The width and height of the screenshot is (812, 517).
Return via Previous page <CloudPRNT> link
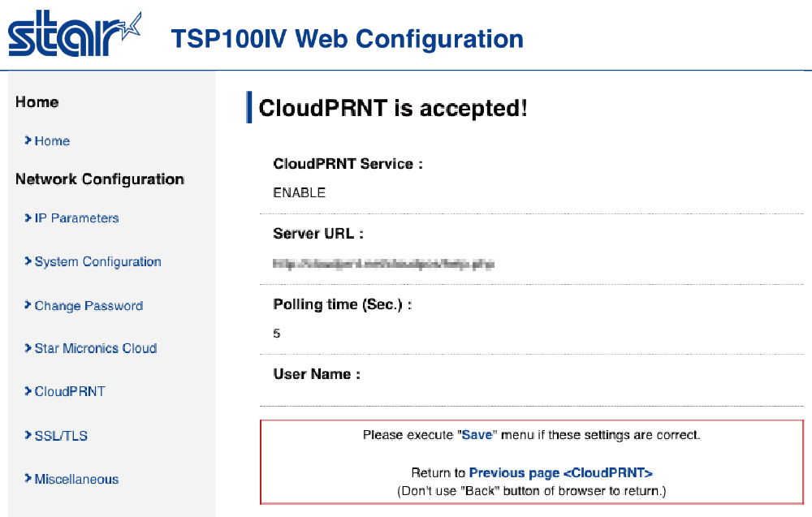tap(561, 473)
